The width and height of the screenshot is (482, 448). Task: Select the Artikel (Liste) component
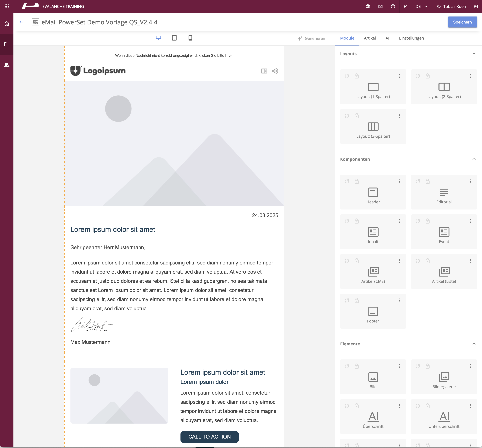click(444, 272)
